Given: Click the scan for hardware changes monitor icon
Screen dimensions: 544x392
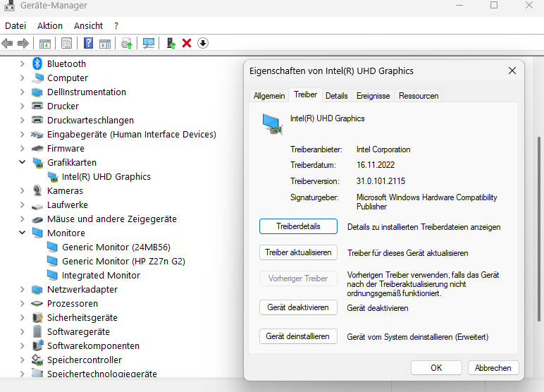Looking at the screenshot, I should [149, 44].
